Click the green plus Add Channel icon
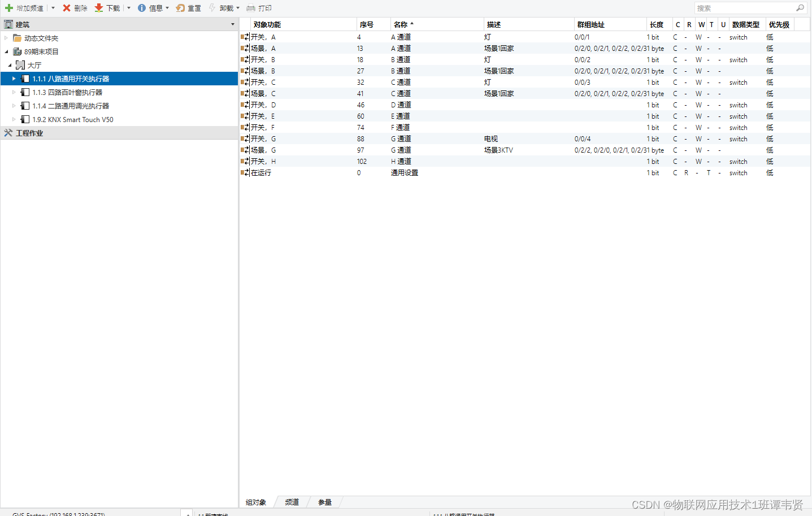812x516 pixels. pos(9,8)
